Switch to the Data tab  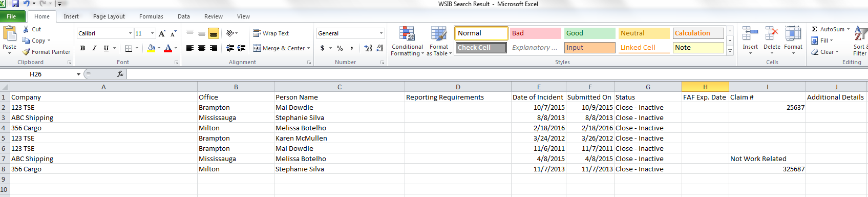click(x=184, y=16)
